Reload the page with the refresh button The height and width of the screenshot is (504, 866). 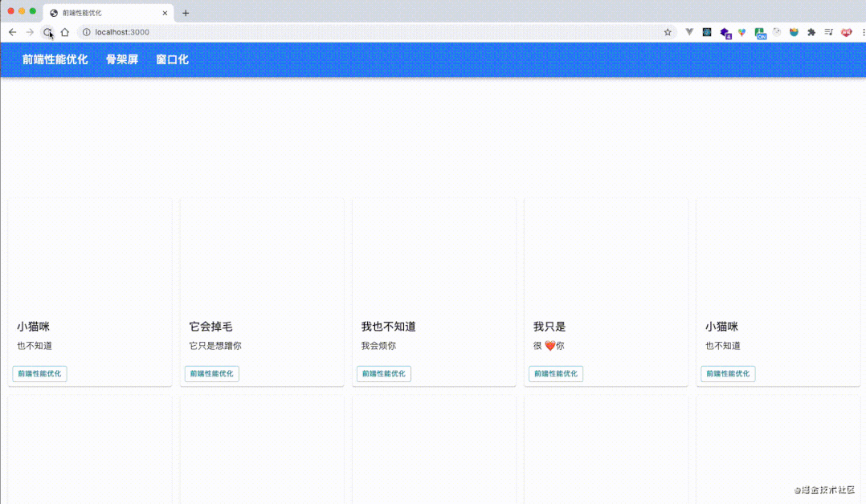click(x=47, y=32)
